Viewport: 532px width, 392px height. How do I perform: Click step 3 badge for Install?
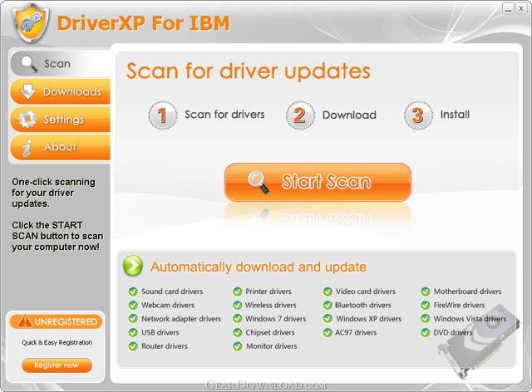pyautogui.click(x=418, y=115)
